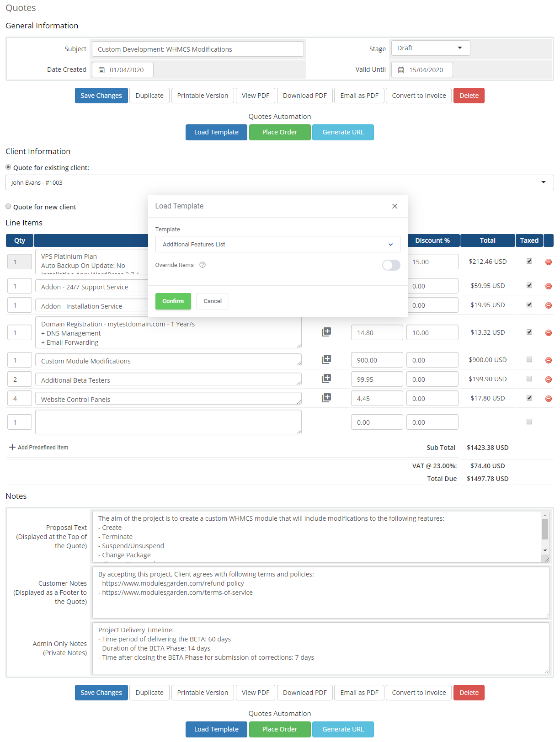This screenshot has width=560, height=742.
Task: Remove the VPS Platinium Plan line item
Action: click(x=548, y=262)
